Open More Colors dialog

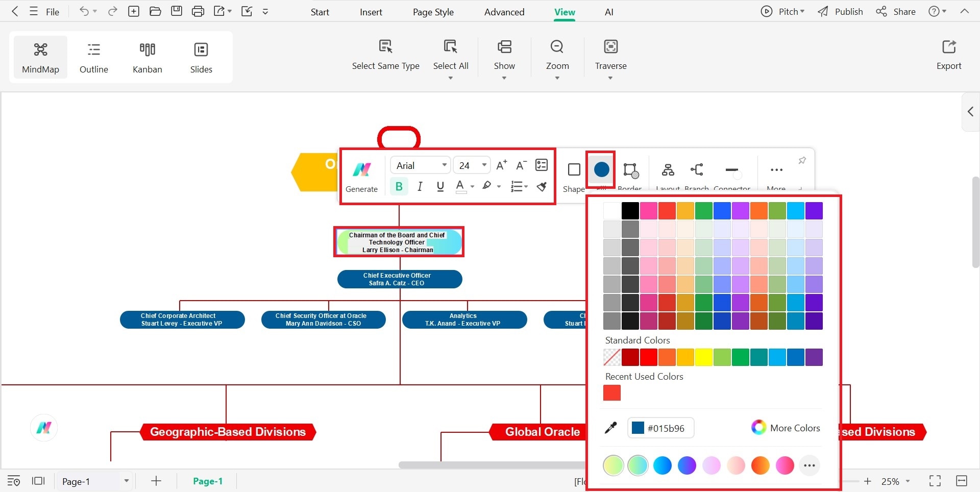pyautogui.click(x=786, y=428)
